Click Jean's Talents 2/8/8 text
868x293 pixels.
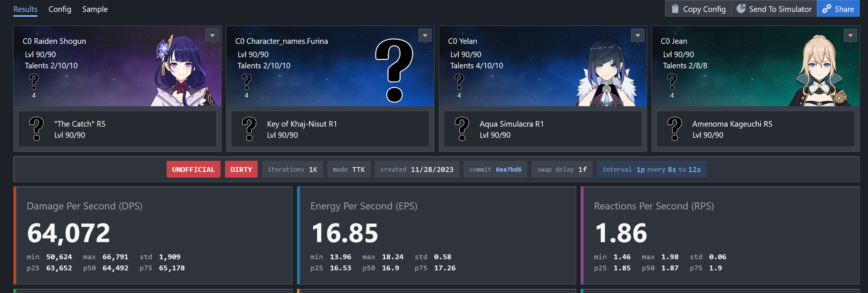tap(685, 66)
